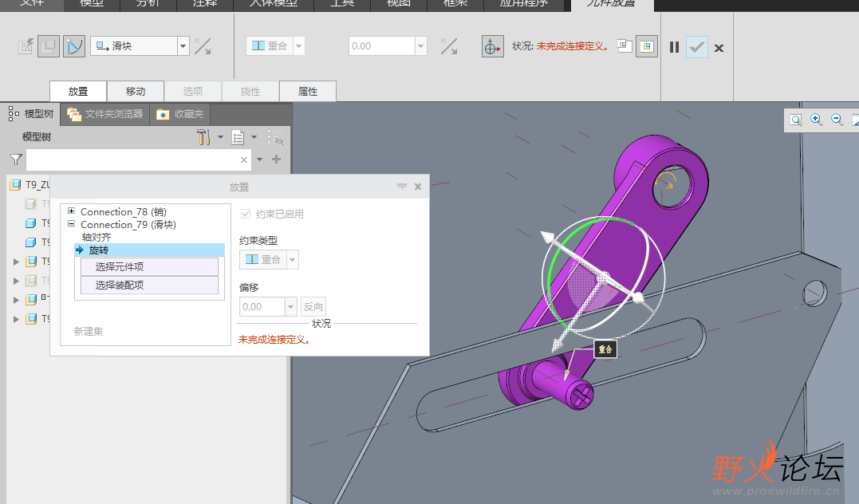Pin the 放置 panel with the pin icon
Image resolution: width=859 pixels, height=504 pixels.
tap(401, 187)
